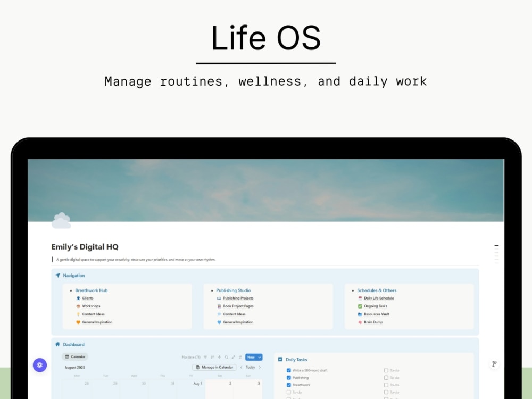Click the blue heart General Inspiration icon
Screen dimensions: 532x399
[219, 322]
